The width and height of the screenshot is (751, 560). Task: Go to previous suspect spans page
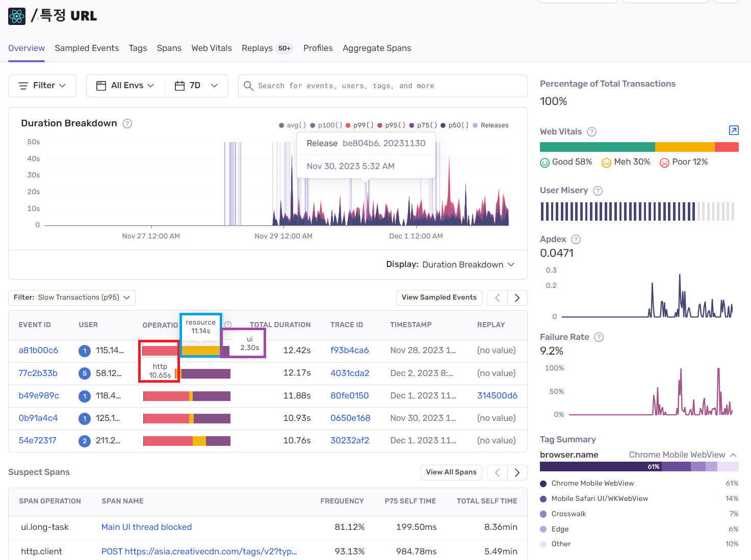pyautogui.click(x=497, y=472)
